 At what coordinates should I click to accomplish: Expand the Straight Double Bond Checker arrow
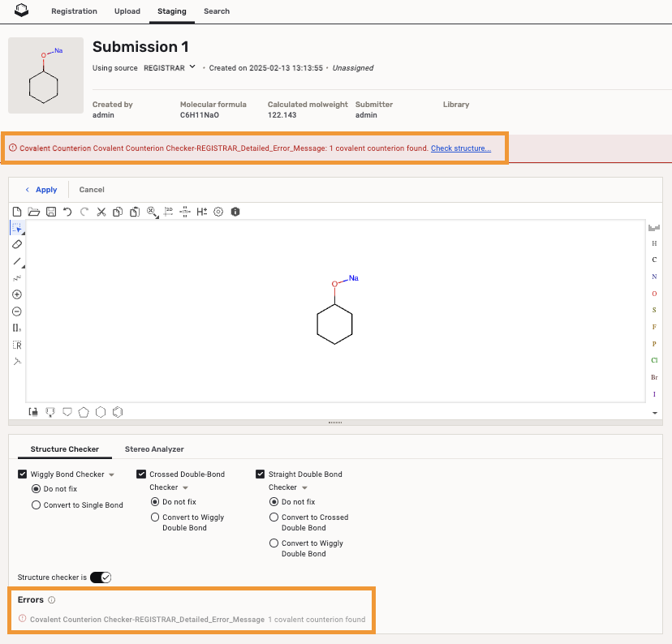tap(304, 488)
